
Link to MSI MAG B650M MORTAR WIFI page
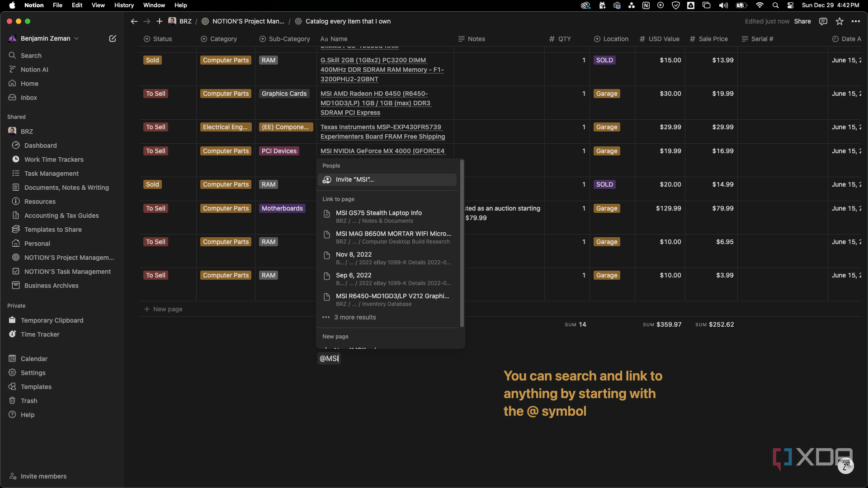[x=387, y=237]
